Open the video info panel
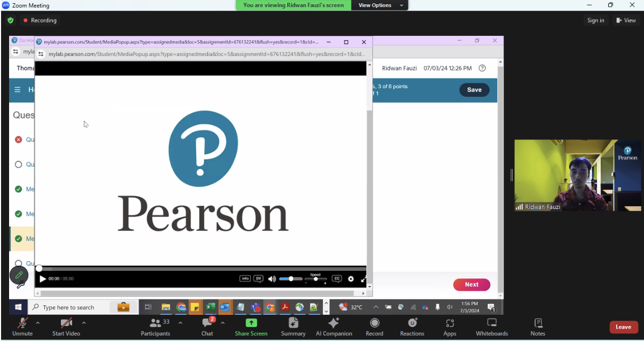The height and width of the screenshot is (341, 644). (245, 278)
